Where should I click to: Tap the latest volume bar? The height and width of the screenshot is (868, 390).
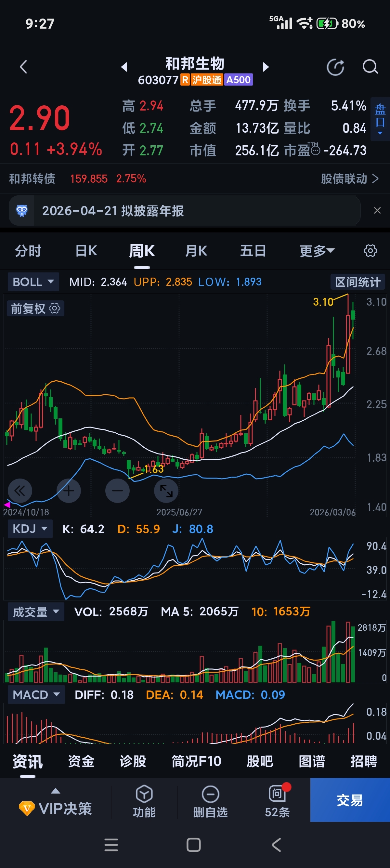(353, 654)
